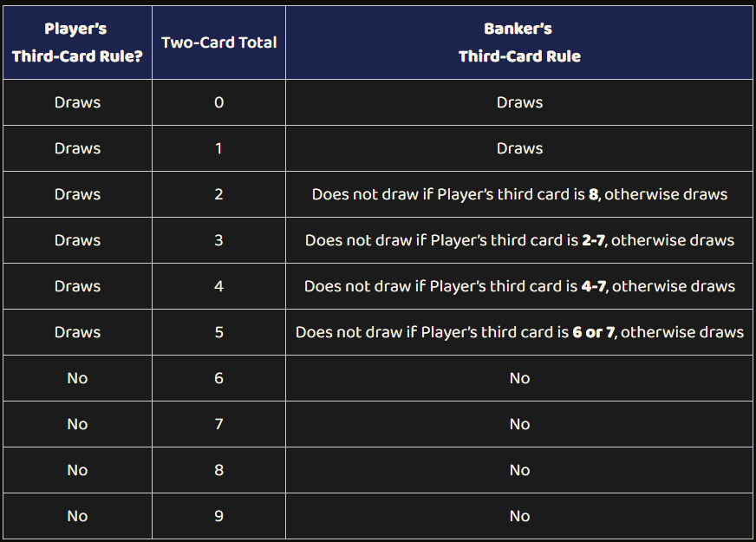Select the two-card total cell showing 3
756x542 pixels.
[x=218, y=240]
